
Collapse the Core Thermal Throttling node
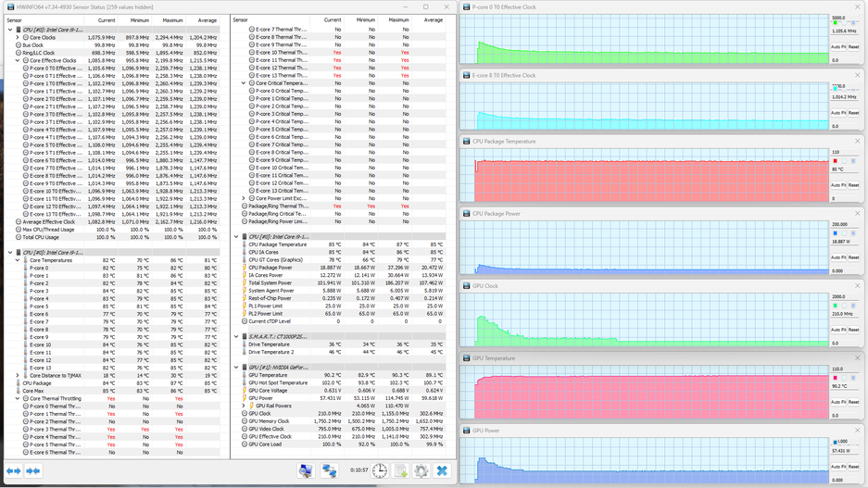(18, 398)
